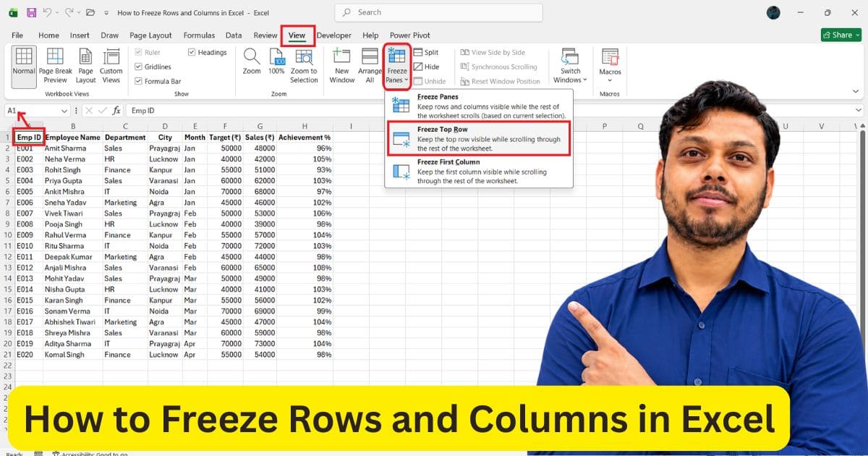The height and width of the screenshot is (456, 868).
Task: Open Customize Quick Access Toolbar dropdown
Action: 106,12
